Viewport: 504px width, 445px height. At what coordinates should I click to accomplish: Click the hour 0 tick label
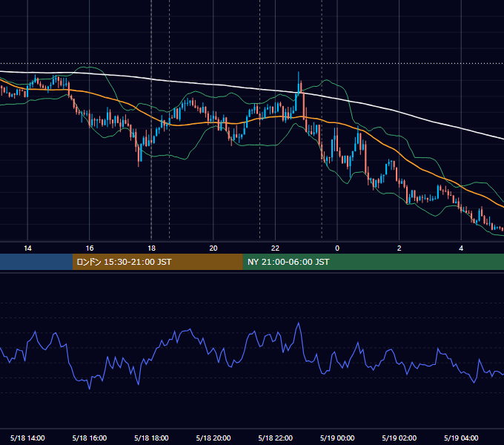[x=337, y=248]
